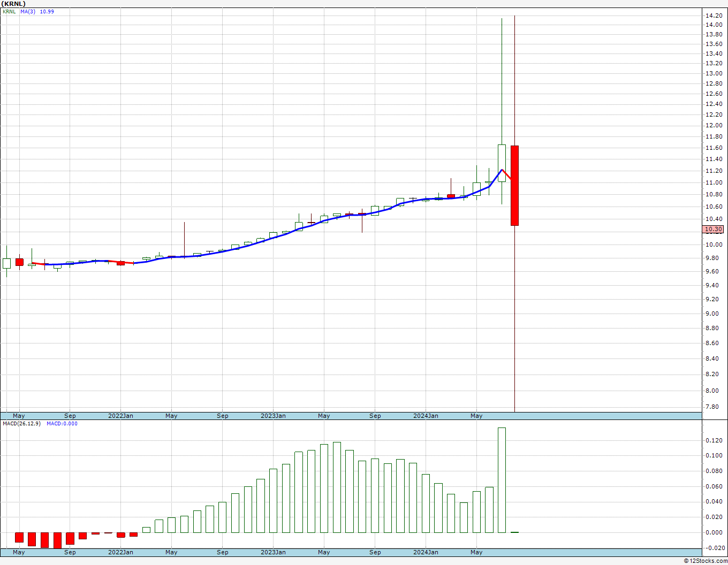Select the 11.60 price axis label
Viewport: 728px width, 565px height.
coord(714,148)
